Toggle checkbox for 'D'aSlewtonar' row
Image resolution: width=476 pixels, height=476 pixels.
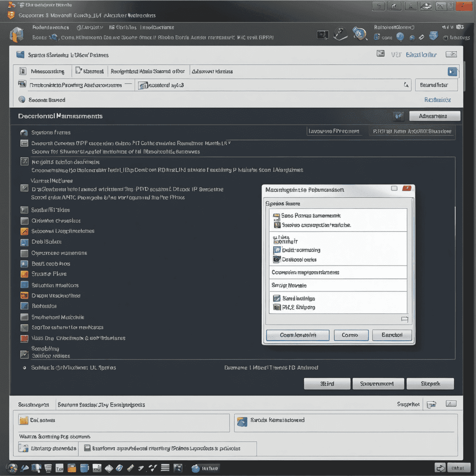(24, 188)
